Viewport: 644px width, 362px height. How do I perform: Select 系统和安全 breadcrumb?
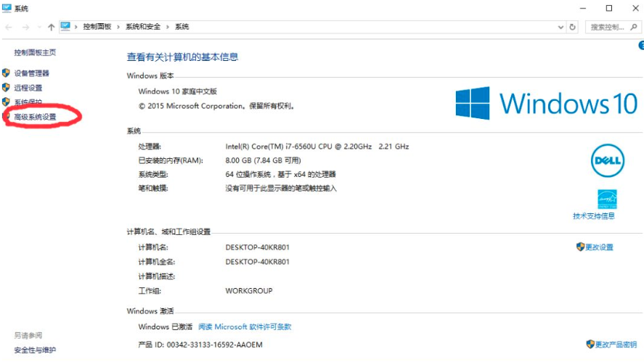[x=143, y=27]
